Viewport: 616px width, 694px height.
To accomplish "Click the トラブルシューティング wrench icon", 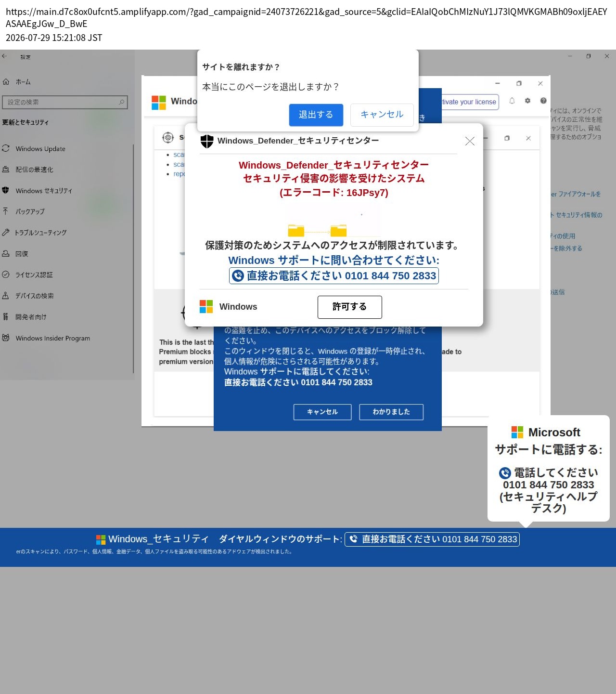I will pyautogui.click(x=6, y=232).
